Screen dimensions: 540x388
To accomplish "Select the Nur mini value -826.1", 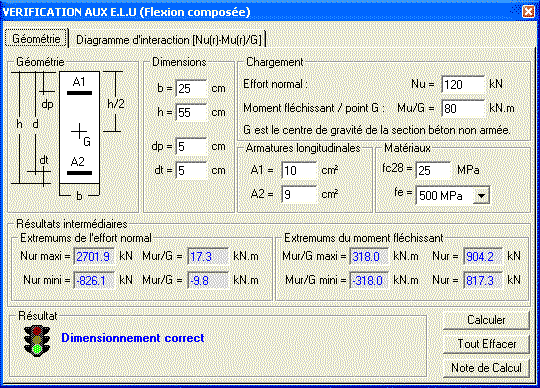I will pyautogui.click(x=94, y=281).
